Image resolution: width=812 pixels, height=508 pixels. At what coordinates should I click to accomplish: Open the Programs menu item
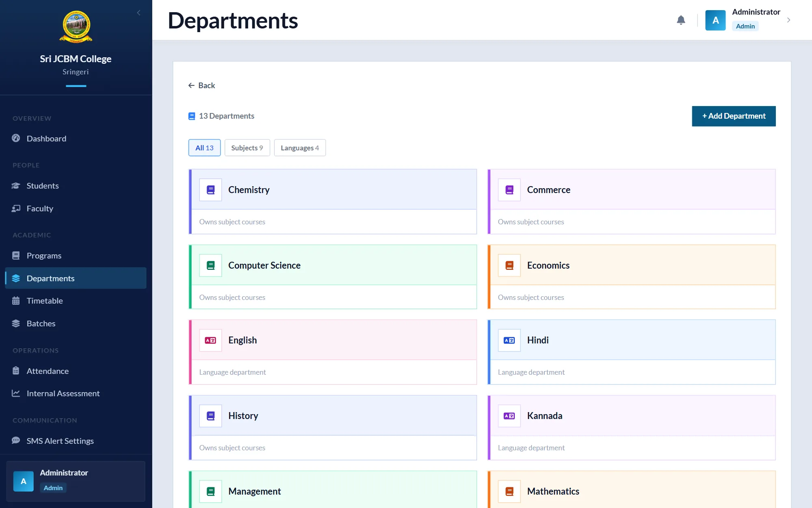76,256
